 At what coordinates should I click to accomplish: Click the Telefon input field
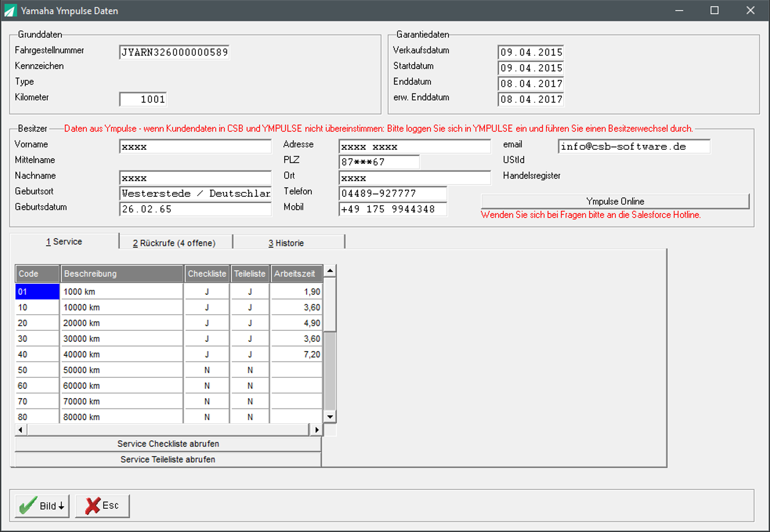point(393,193)
